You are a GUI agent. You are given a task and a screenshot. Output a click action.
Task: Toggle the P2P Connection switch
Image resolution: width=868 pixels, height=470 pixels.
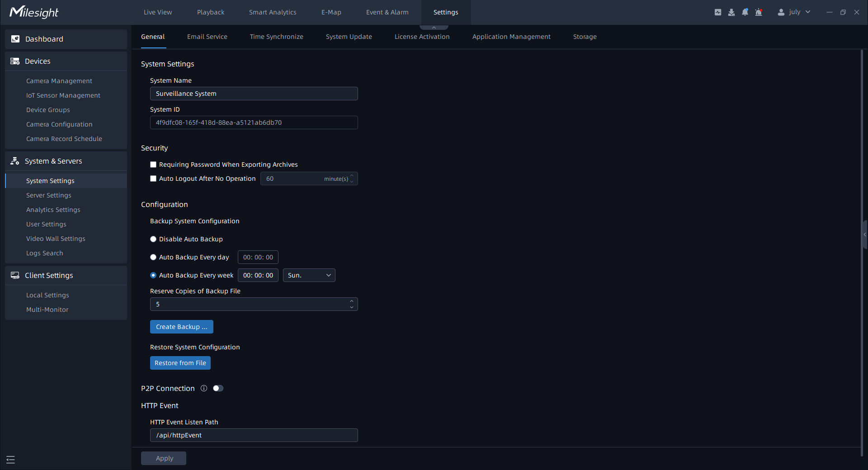click(x=218, y=388)
